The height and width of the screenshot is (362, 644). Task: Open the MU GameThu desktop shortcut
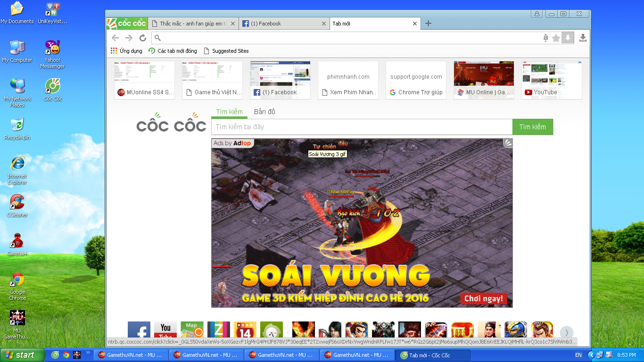pyautogui.click(x=17, y=325)
